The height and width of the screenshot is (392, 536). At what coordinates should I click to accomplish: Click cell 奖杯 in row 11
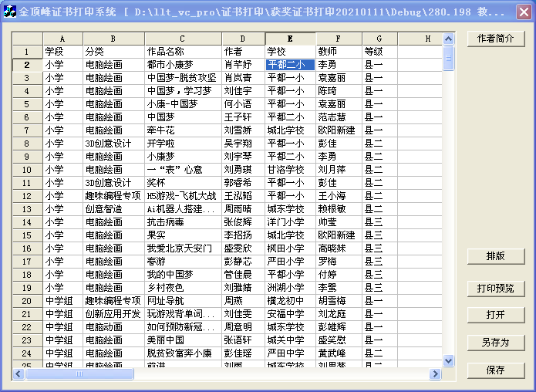(184, 183)
